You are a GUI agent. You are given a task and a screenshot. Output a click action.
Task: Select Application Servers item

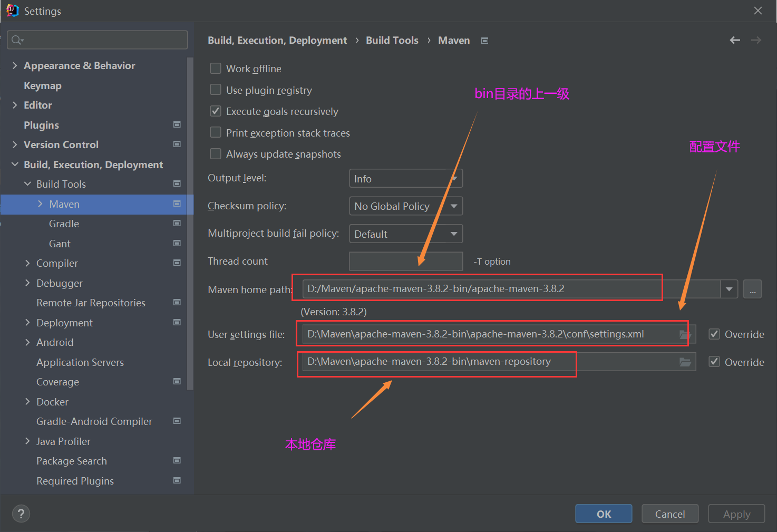pyautogui.click(x=80, y=362)
